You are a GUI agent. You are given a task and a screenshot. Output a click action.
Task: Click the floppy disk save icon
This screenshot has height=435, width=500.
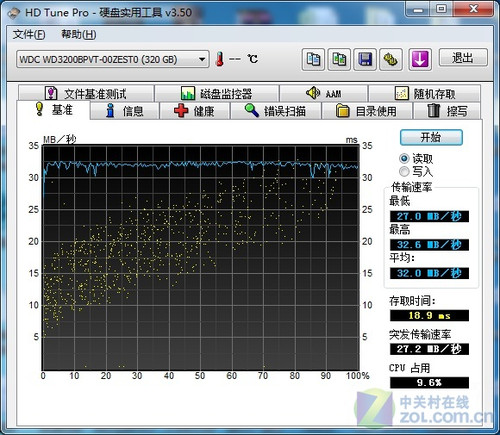365,59
